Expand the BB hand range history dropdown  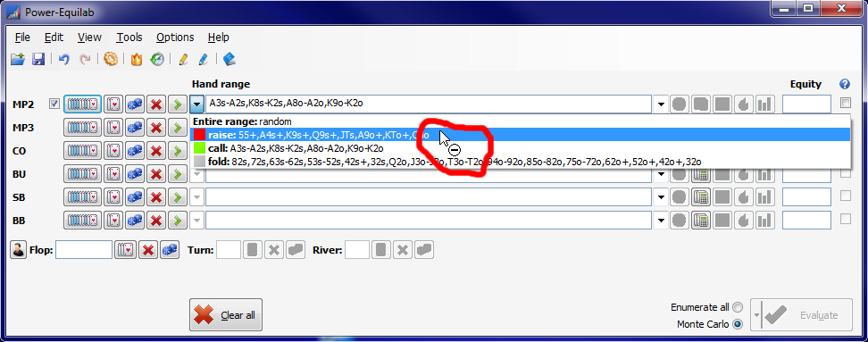click(661, 221)
